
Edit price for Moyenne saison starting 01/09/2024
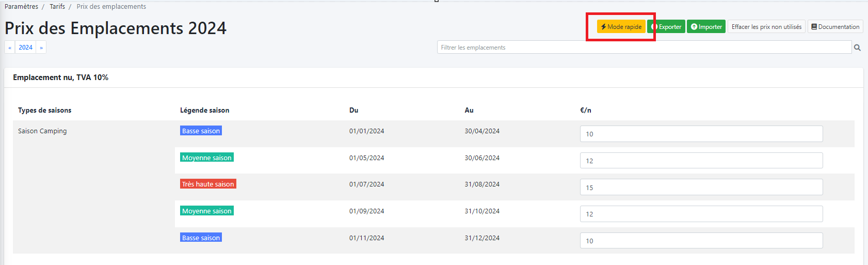pos(701,214)
